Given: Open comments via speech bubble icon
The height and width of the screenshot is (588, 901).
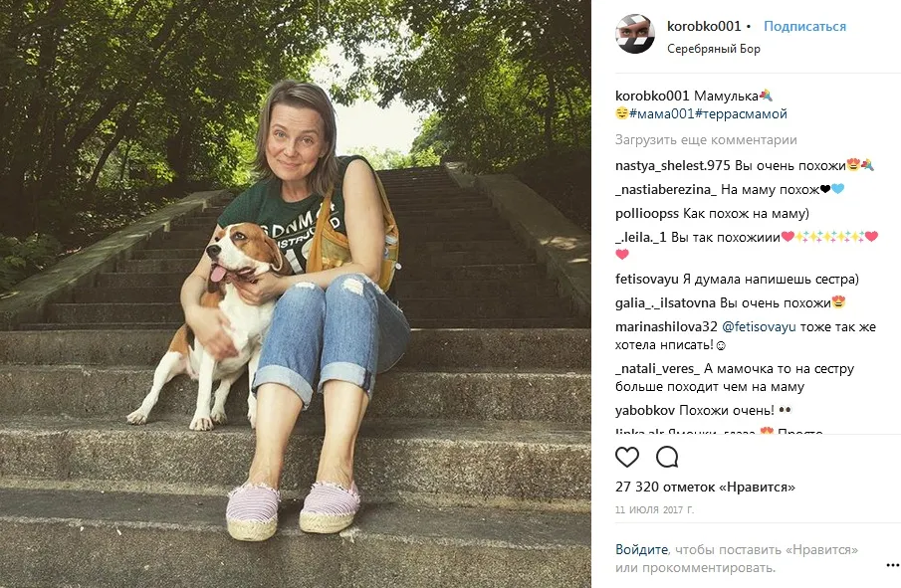Looking at the screenshot, I should pos(667,457).
